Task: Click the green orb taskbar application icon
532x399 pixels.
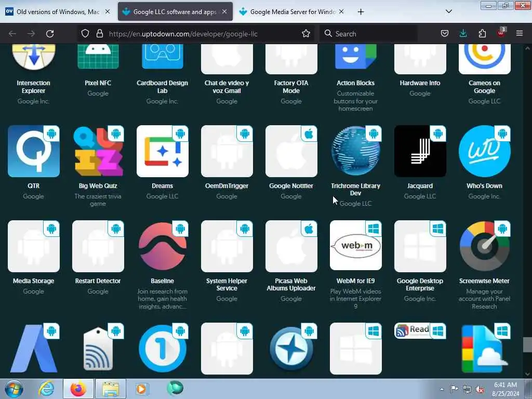Action: [x=175, y=388]
